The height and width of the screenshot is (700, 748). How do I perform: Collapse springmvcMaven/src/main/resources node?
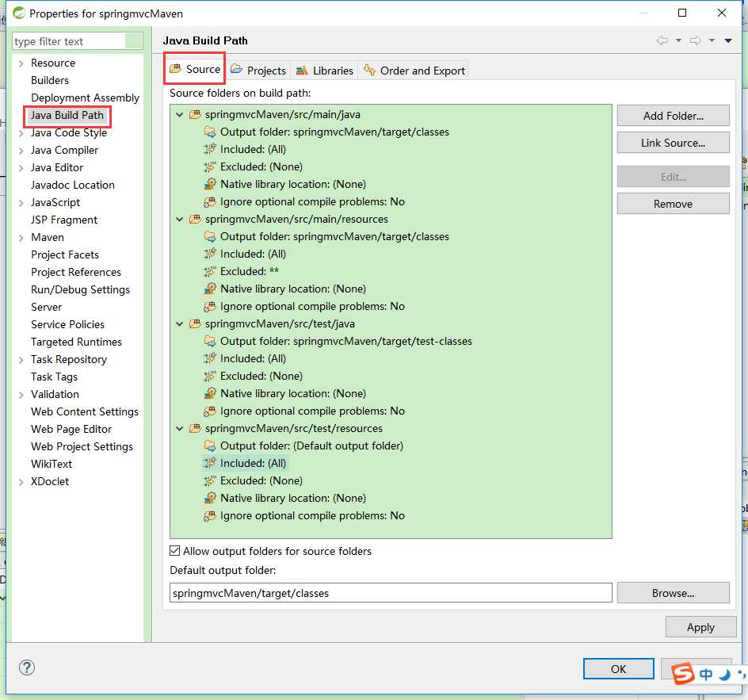point(179,219)
